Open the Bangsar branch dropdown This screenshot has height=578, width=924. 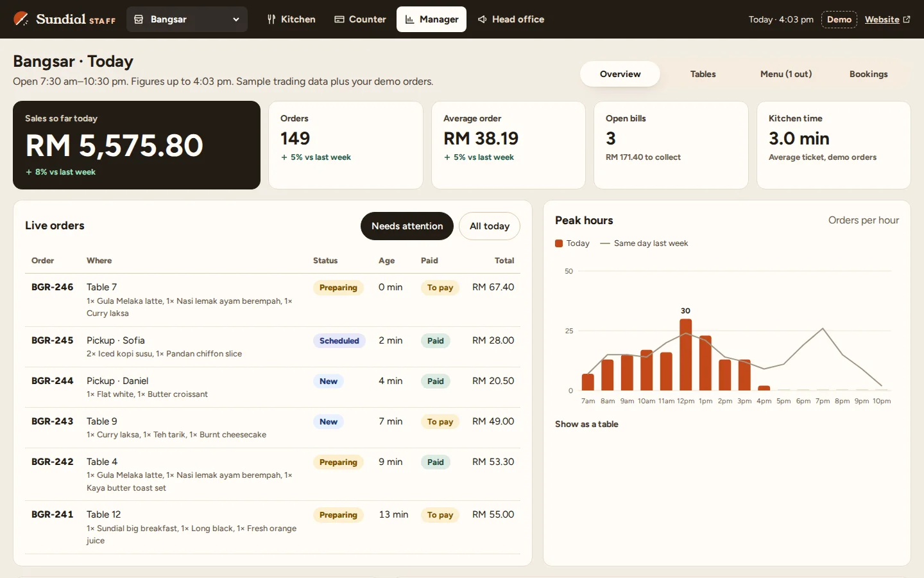click(x=187, y=19)
